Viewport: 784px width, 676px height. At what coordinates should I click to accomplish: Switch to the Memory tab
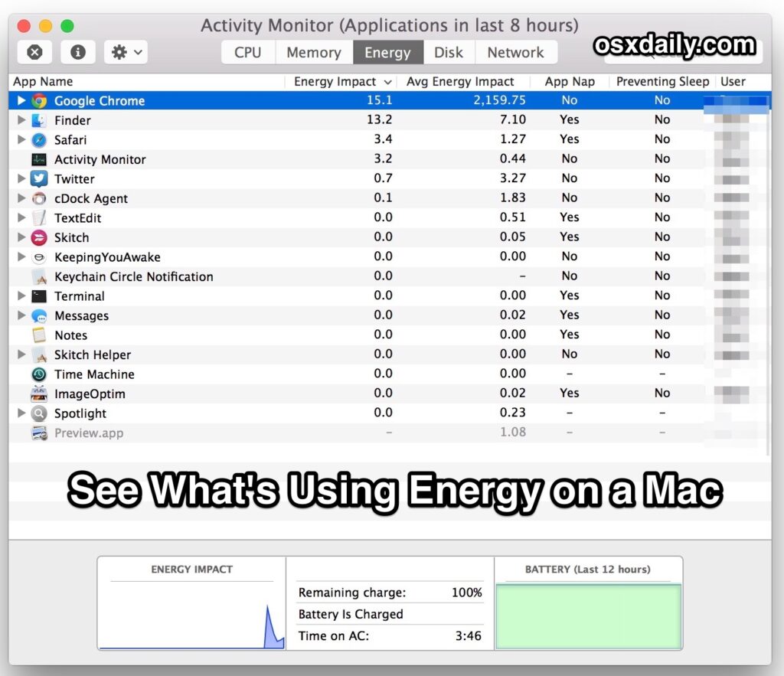(x=313, y=52)
